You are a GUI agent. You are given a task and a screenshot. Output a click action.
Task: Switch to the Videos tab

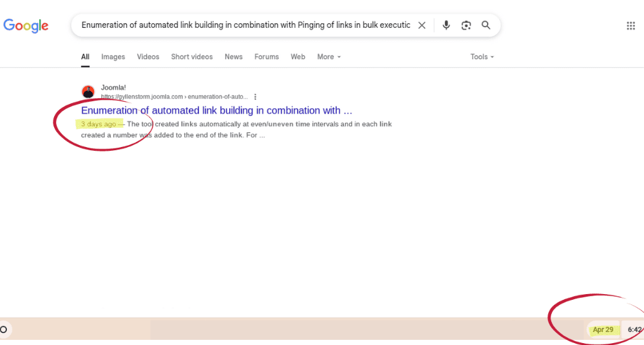pyautogui.click(x=148, y=57)
